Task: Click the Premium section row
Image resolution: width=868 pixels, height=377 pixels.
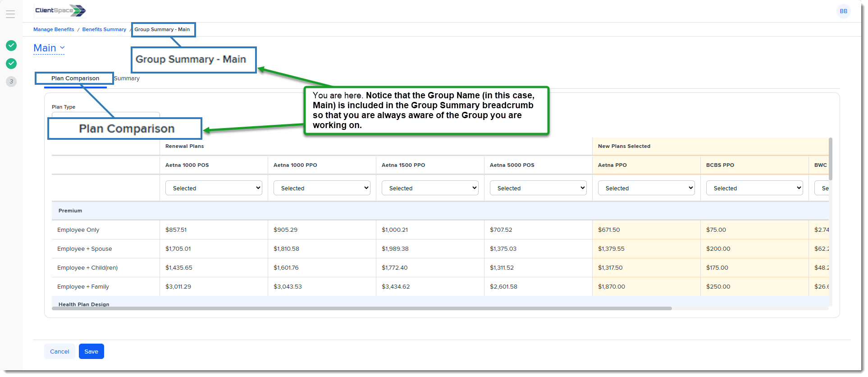Action: tap(440, 211)
